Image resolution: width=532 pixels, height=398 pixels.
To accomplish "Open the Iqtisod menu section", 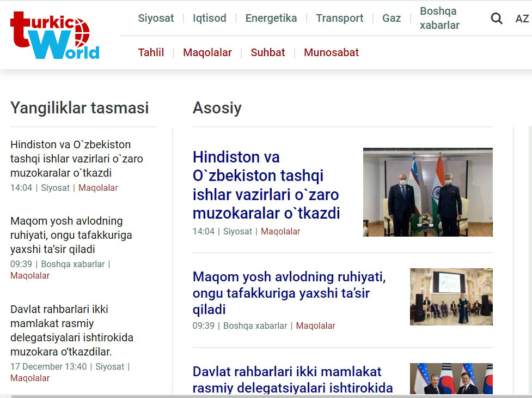I will (209, 18).
